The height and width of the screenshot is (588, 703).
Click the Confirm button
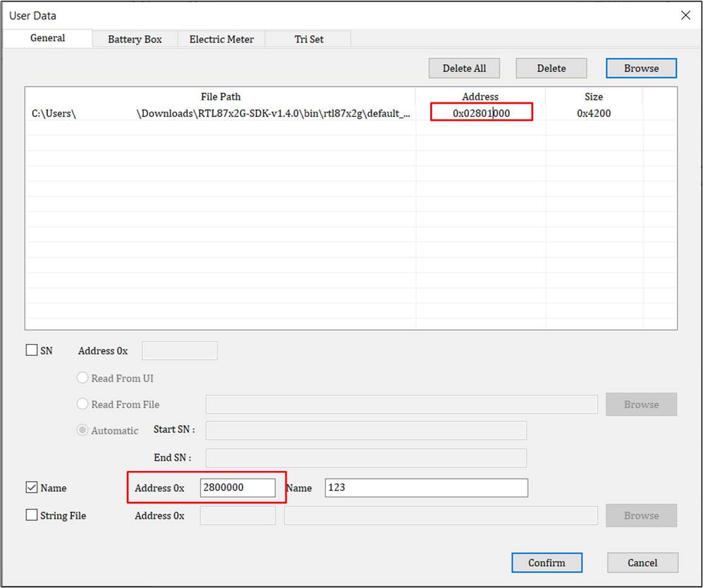coord(547,563)
